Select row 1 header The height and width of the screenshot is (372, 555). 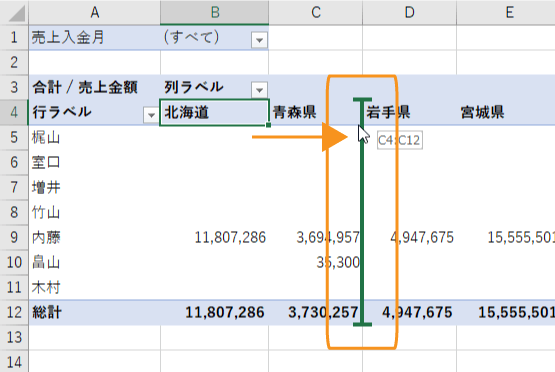click(14, 38)
